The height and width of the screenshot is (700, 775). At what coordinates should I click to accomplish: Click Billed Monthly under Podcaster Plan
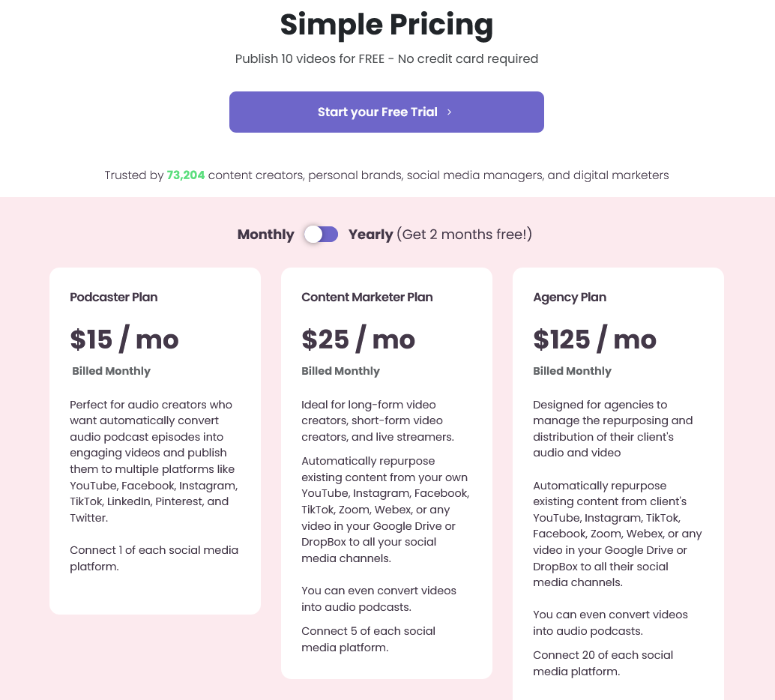coord(112,371)
